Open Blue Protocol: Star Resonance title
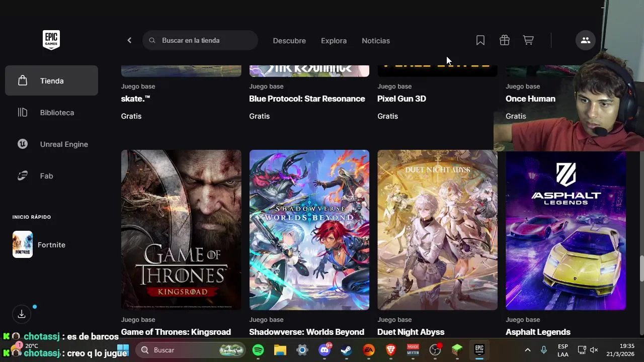644x362 pixels. (x=307, y=99)
